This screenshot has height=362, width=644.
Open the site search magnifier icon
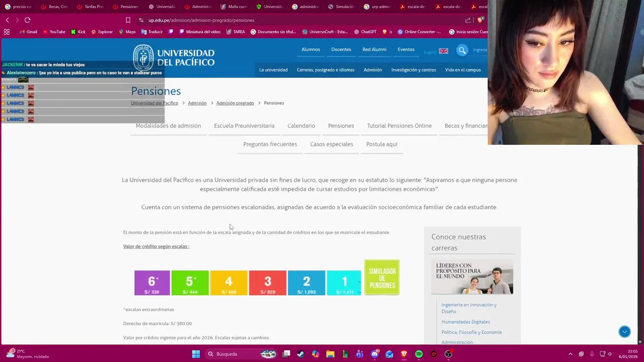point(462,50)
